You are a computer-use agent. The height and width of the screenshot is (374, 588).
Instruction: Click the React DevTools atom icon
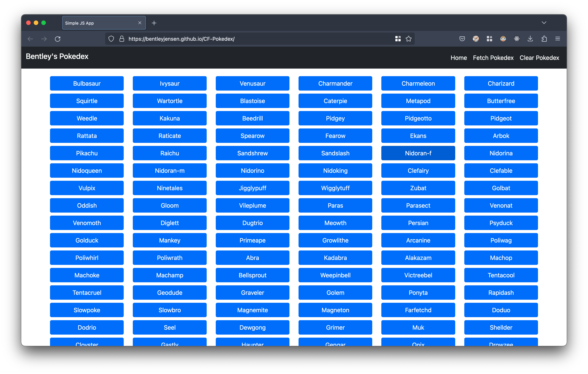click(x=516, y=39)
